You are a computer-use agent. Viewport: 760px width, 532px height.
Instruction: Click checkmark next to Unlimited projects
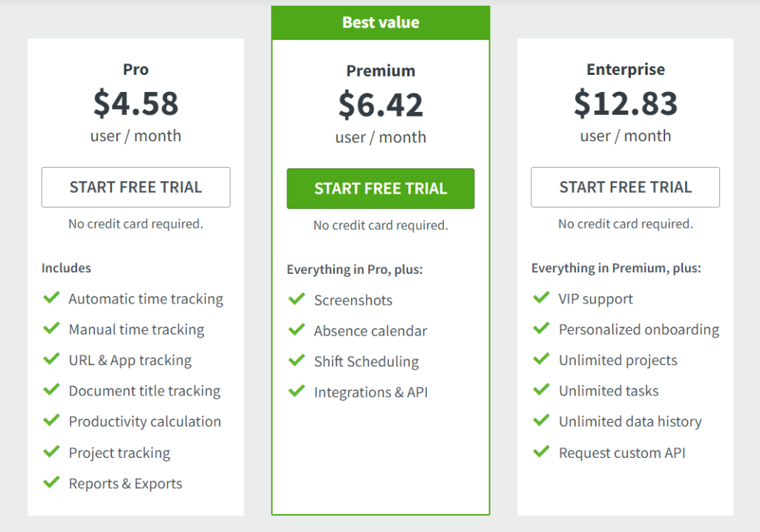coord(542,360)
